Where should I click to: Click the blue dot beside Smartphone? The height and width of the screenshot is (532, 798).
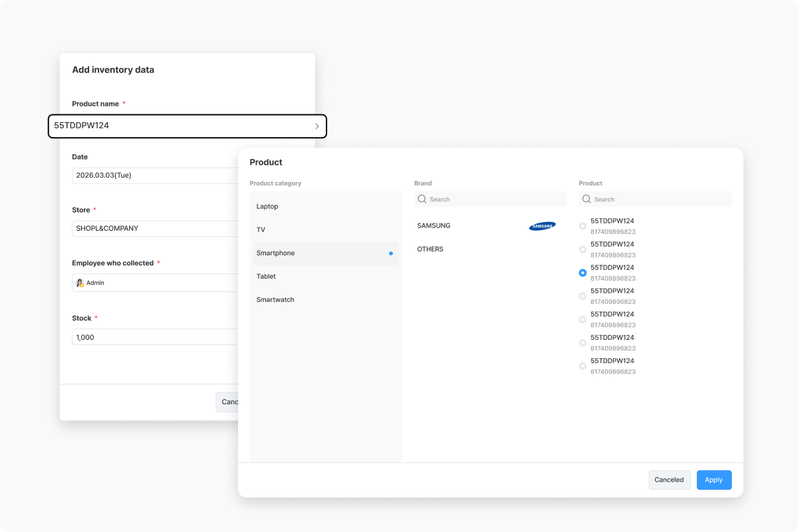click(x=391, y=253)
